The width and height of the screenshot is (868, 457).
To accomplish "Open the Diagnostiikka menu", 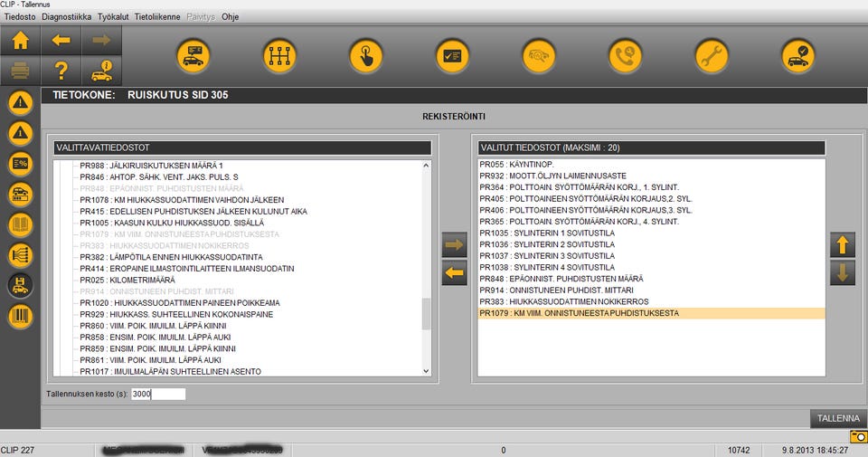I will pos(67,17).
